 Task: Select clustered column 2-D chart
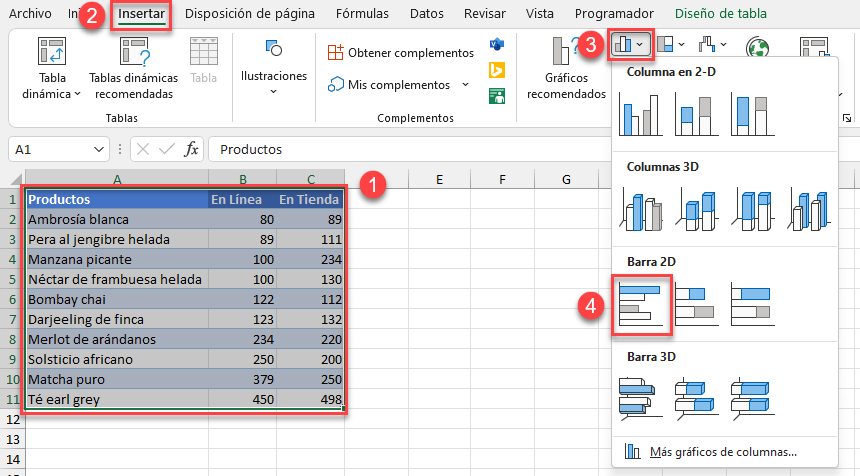[x=641, y=115]
